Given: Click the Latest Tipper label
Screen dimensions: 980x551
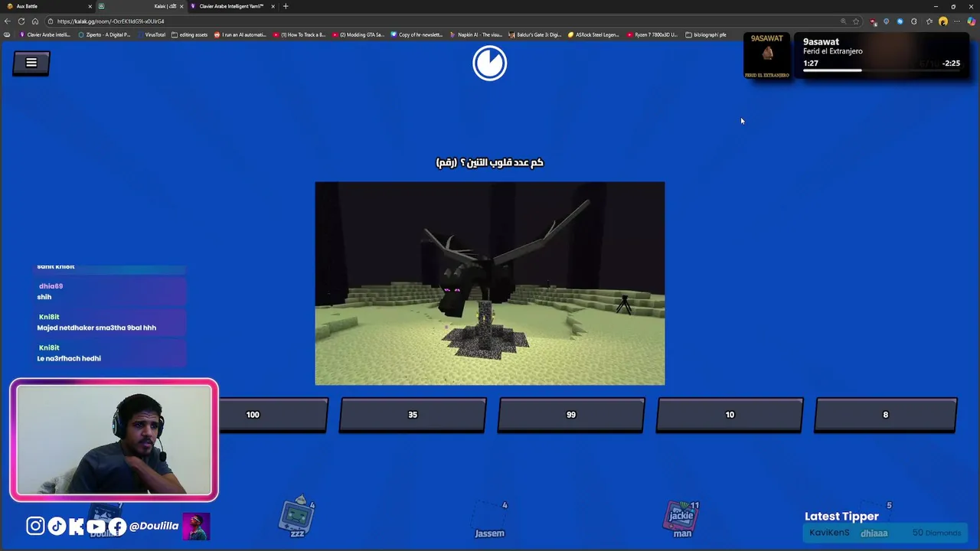Looking at the screenshot, I should point(841,517).
